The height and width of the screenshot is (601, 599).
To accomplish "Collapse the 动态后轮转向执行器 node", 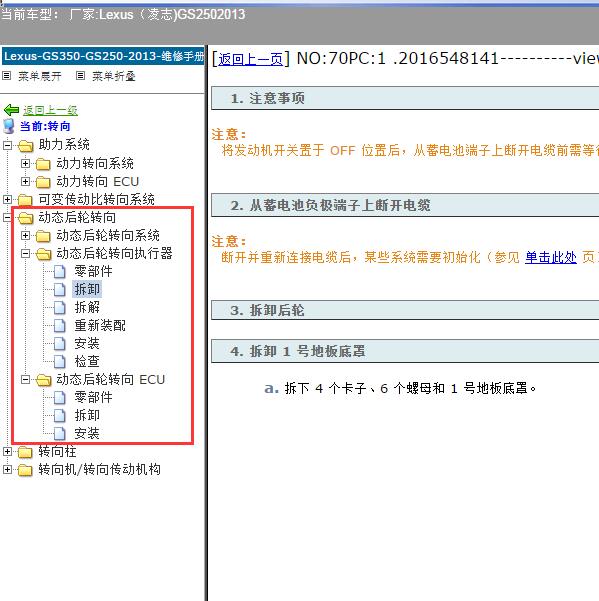I will pyautogui.click(x=25, y=253).
